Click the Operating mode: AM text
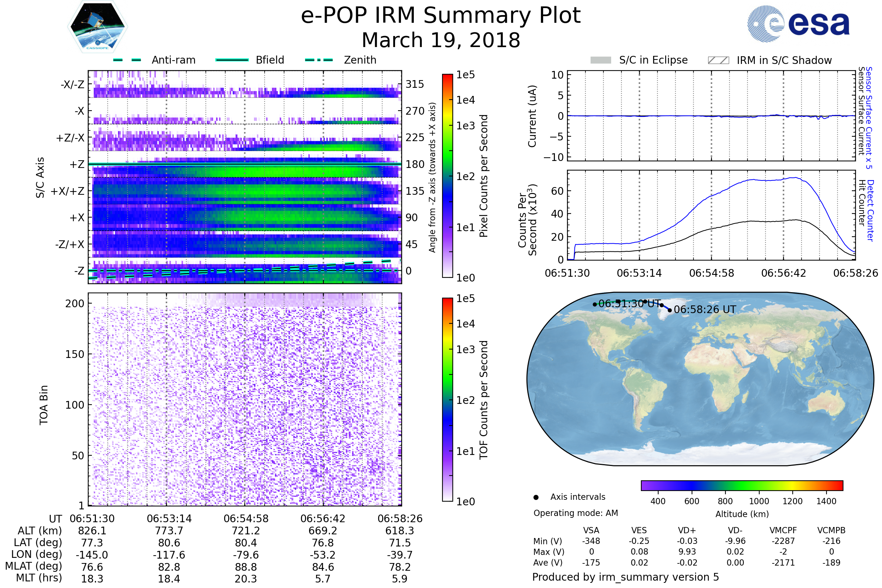The width and height of the screenshot is (882, 588). pos(576,513)
